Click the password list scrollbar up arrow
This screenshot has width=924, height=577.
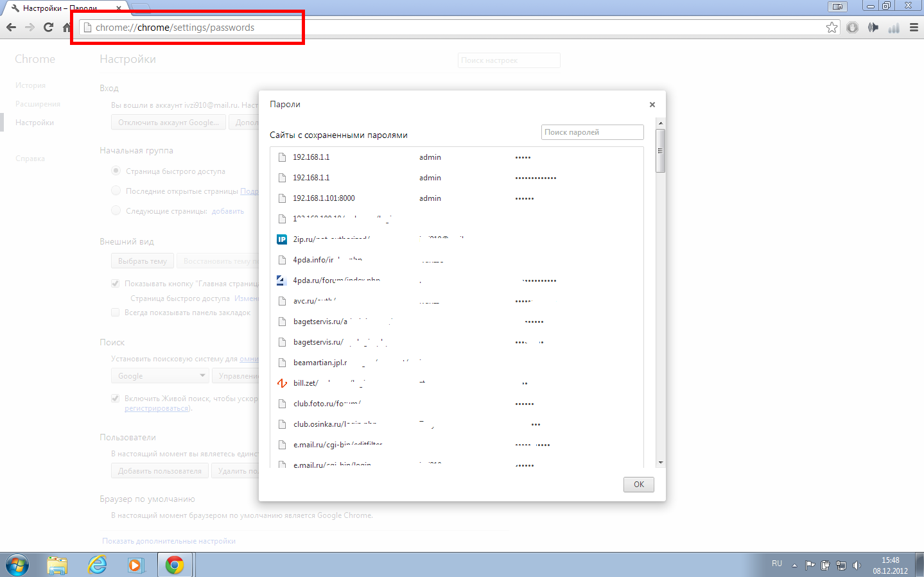(x=660, y=123)
